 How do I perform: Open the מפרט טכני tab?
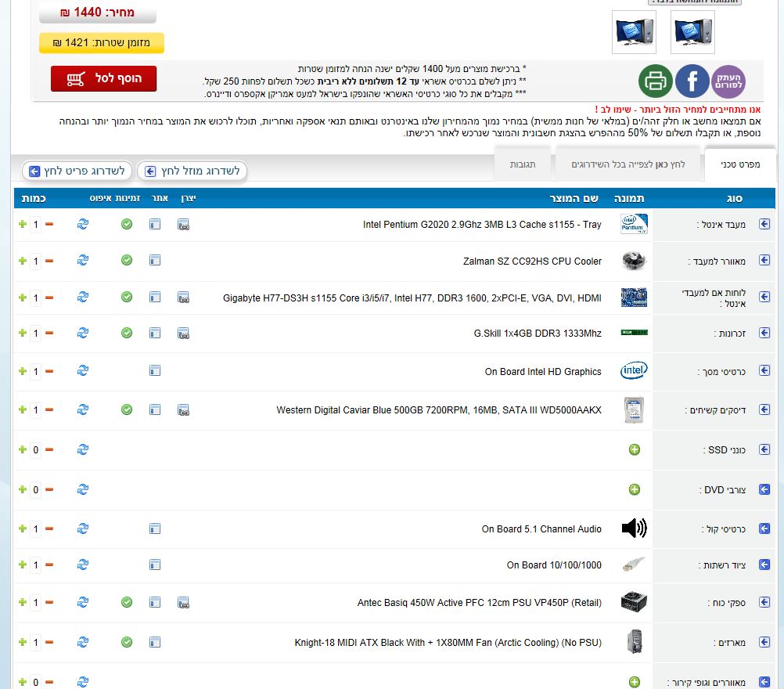(x=739, y=164)
